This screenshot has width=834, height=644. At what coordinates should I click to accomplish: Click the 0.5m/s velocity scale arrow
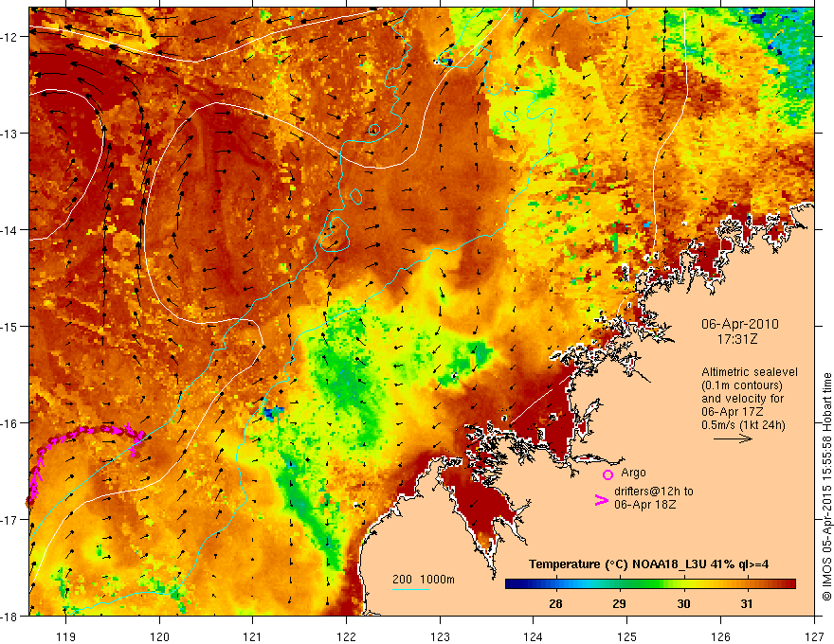tap(733, 438)
